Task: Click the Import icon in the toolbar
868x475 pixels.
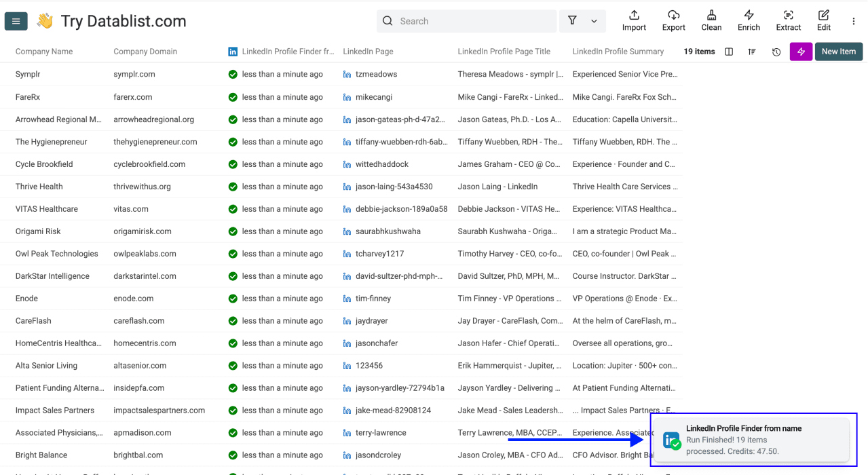Action: pyautogui.click(x=633, y=20)
